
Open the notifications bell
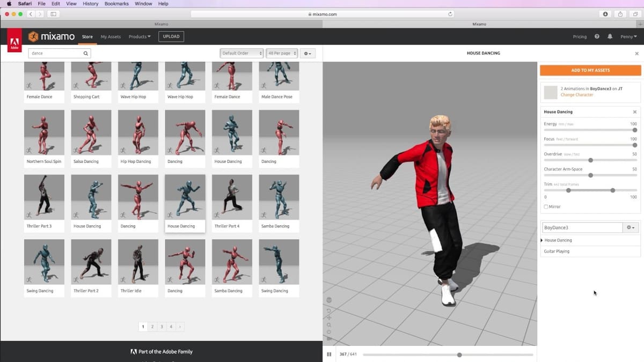610,36
